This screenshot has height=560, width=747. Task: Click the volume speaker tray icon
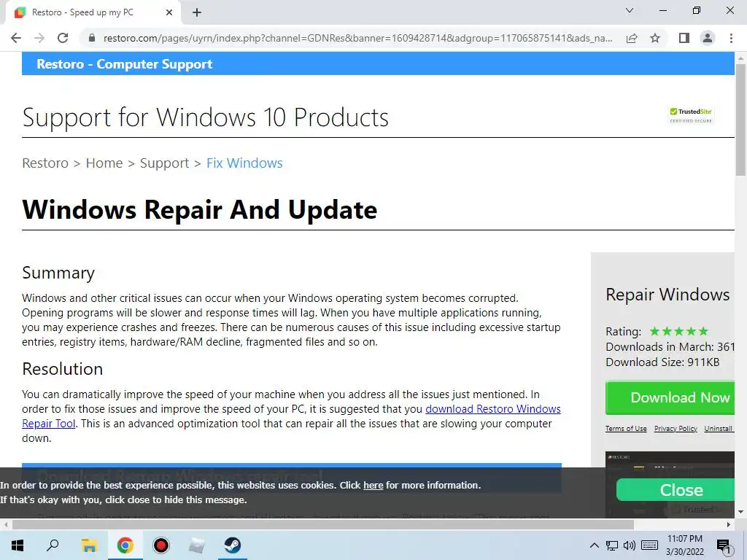630,545
